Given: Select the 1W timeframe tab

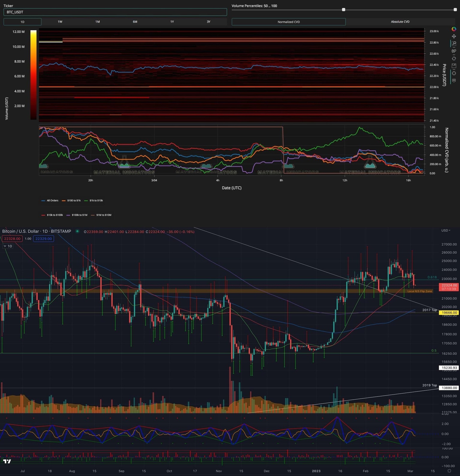Looking at the screenshot, I should click(x=60, y=22).
